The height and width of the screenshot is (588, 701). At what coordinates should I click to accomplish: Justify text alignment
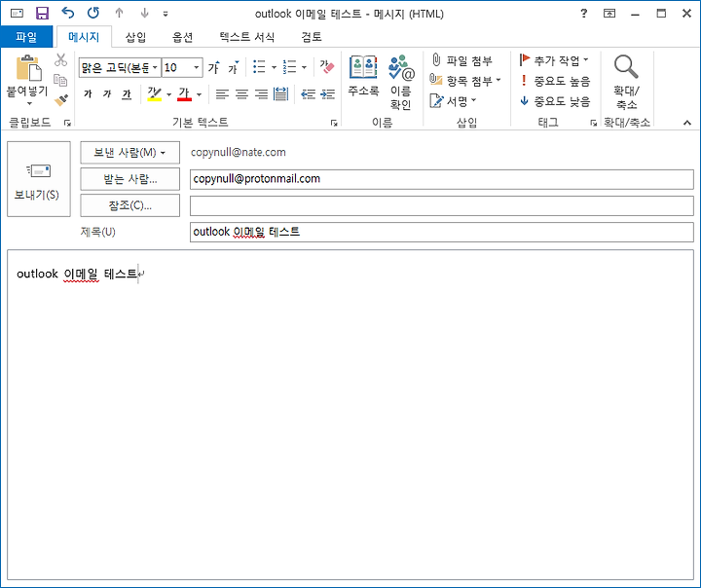coord(280,93)
